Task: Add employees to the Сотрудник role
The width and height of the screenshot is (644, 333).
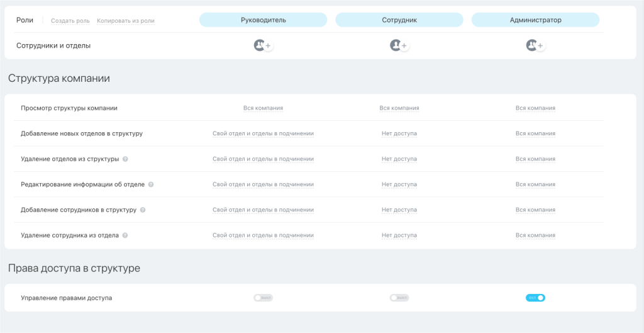Action: [x=399, y=45]
